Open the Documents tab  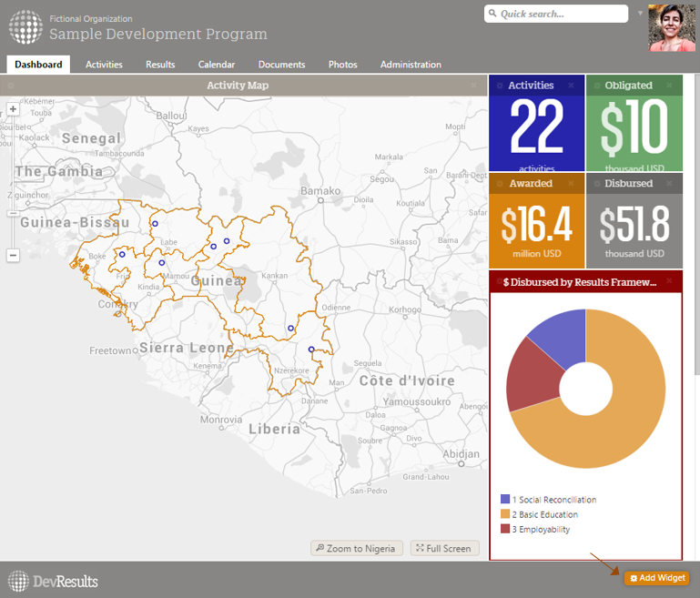pyautogui.click(x=281, y=65)
